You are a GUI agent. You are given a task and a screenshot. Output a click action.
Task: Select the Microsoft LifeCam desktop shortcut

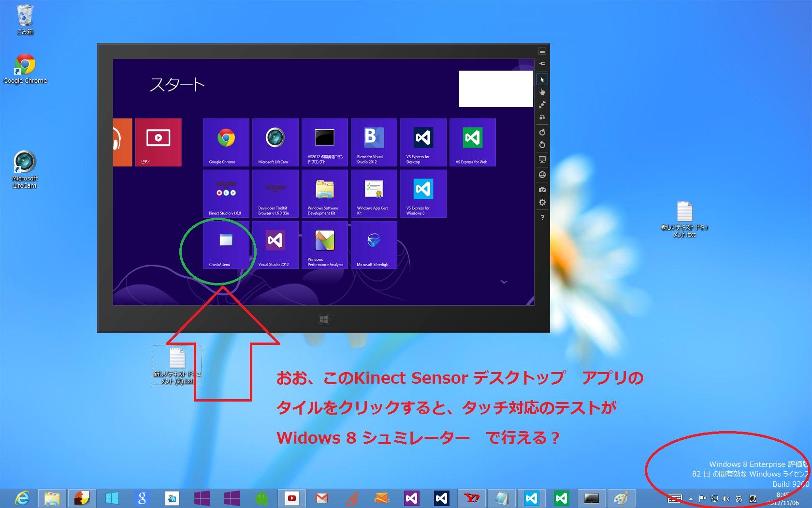25,169
